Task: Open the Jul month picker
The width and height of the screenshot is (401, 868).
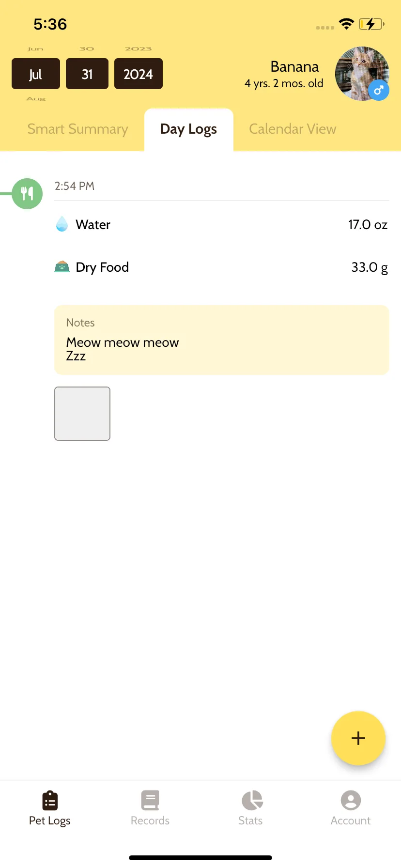Action: click(36, 74)
